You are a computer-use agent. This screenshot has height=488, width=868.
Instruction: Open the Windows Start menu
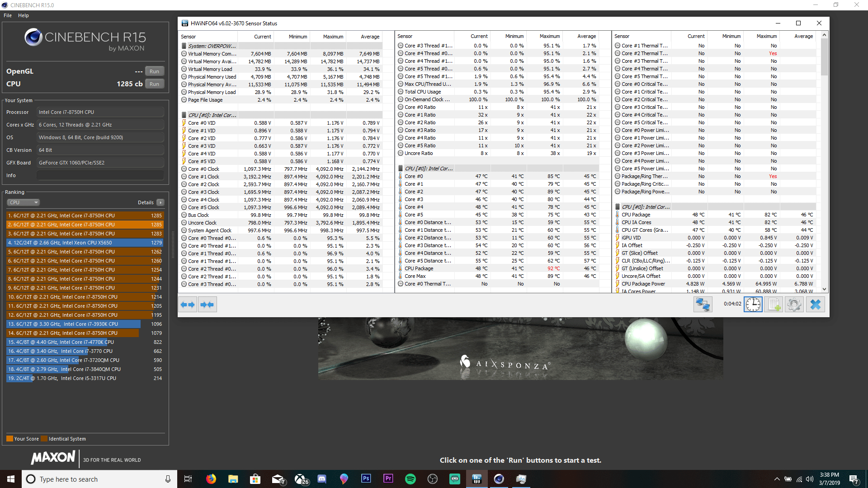11,479
